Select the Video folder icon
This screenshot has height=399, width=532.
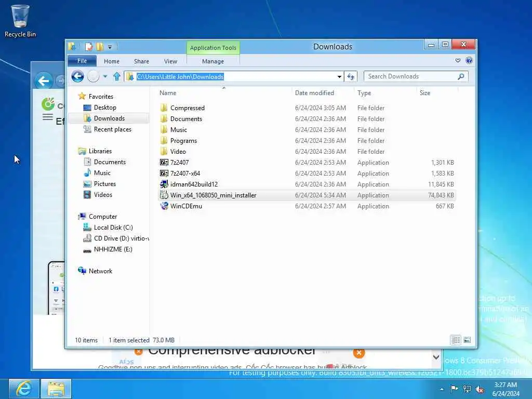(x=164, y=151)
